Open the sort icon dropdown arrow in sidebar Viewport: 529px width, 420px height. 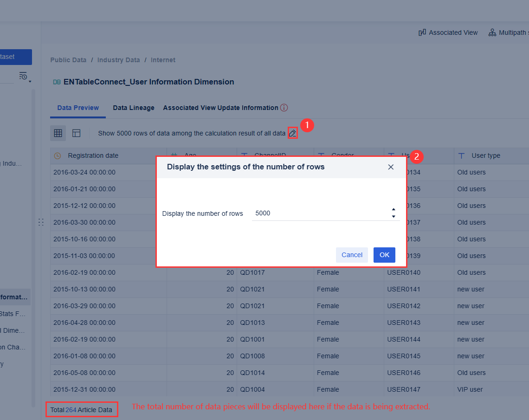pos(30,82)
